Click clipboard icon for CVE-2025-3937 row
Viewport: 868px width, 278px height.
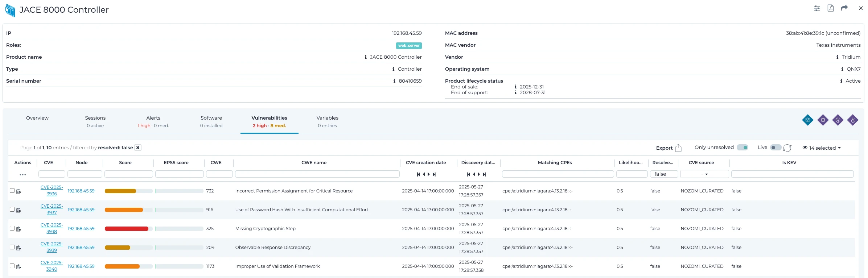click(x=18, y=210)
